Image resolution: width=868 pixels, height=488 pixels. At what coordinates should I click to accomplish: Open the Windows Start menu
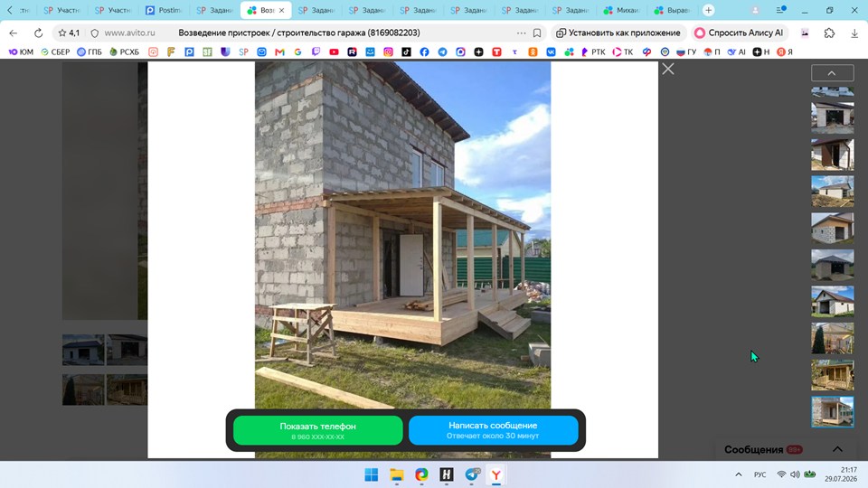pos(372,474)
